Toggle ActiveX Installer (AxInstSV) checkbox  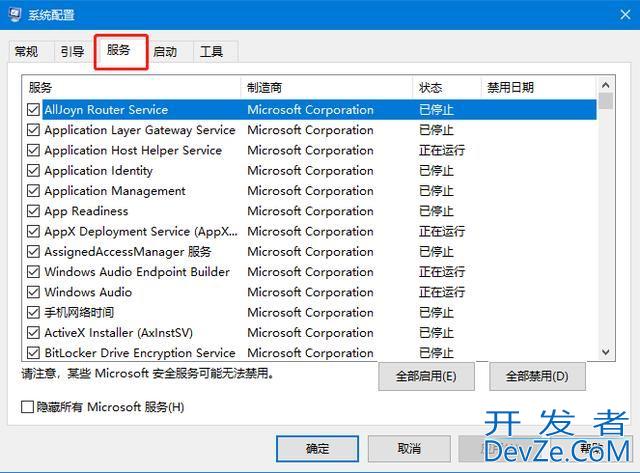coord(33,333)
